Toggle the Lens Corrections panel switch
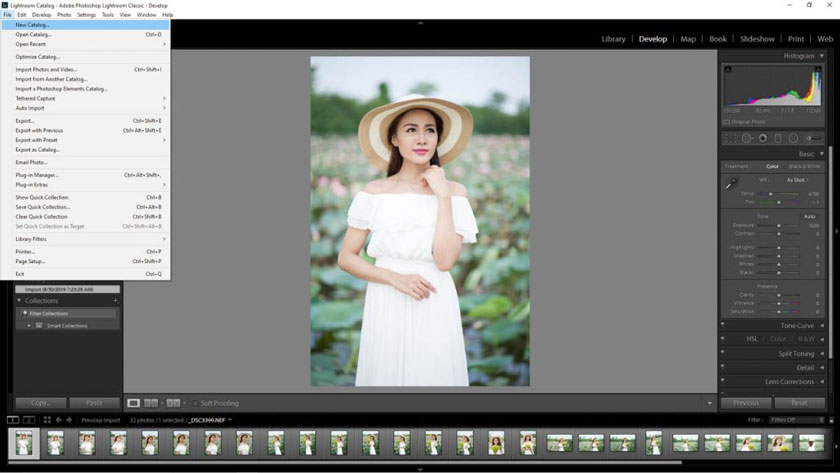This screenshot has width=840, height=473. pyautogui.click(x=723, y=381)
